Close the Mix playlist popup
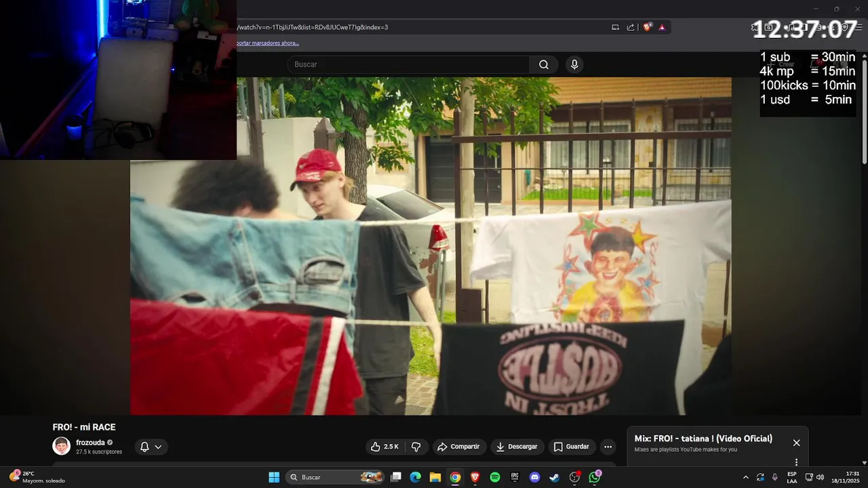Screen dimensions: 868x488 (x=797, y=443)
